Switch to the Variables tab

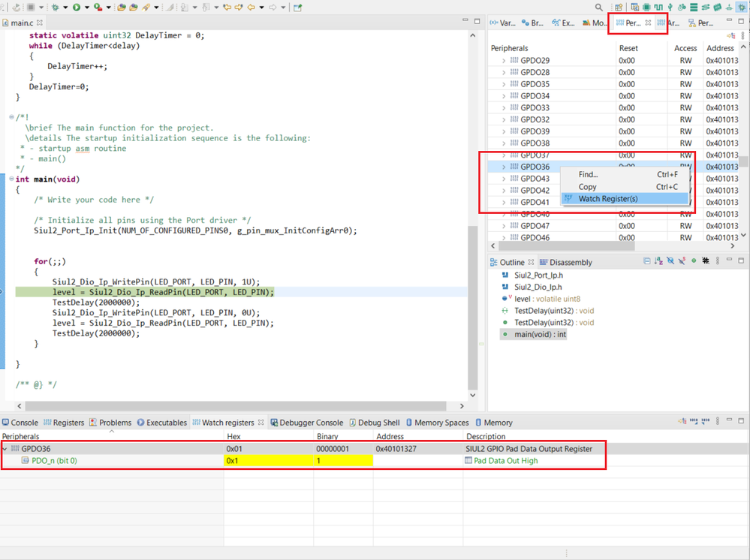tap(503, 23)
